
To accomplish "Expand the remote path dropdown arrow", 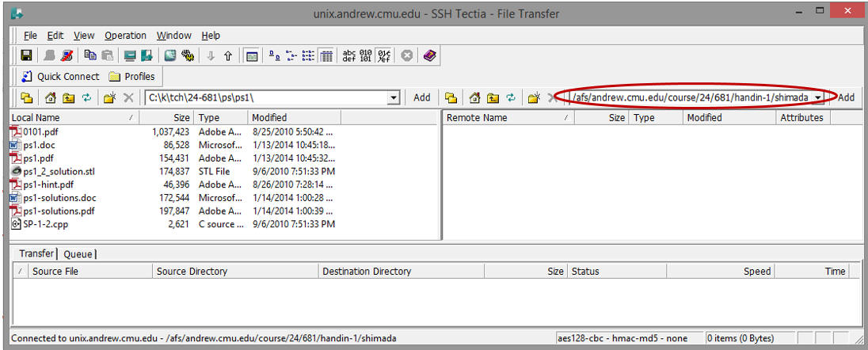I will coord(818,98).
